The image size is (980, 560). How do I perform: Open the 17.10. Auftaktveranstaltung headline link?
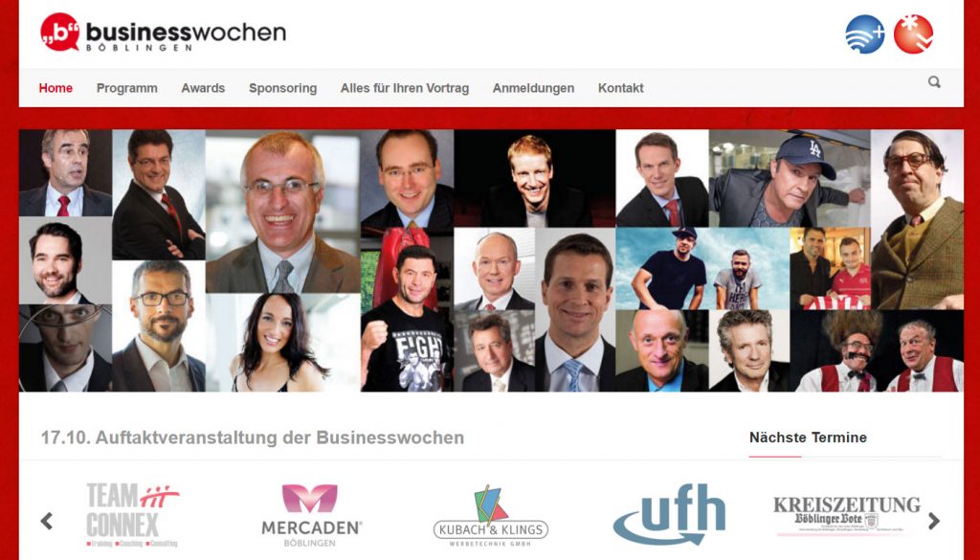[x=253, y=437]
